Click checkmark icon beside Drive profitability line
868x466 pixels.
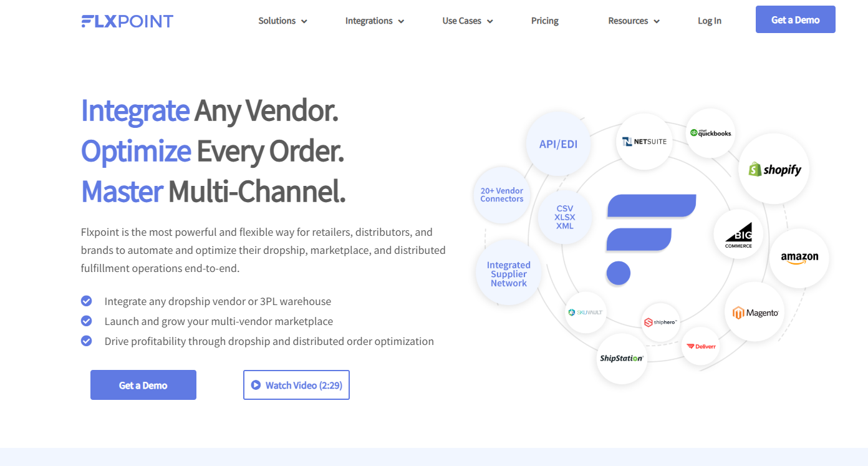pos(87,341)
